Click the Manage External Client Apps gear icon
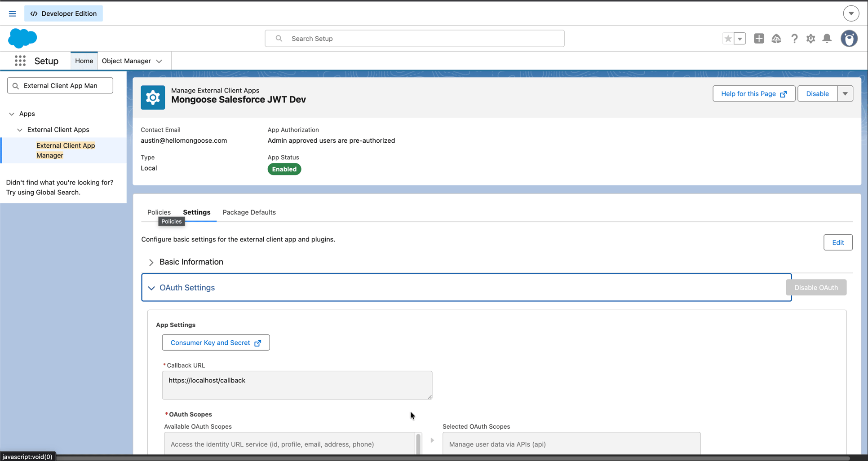 153,97
